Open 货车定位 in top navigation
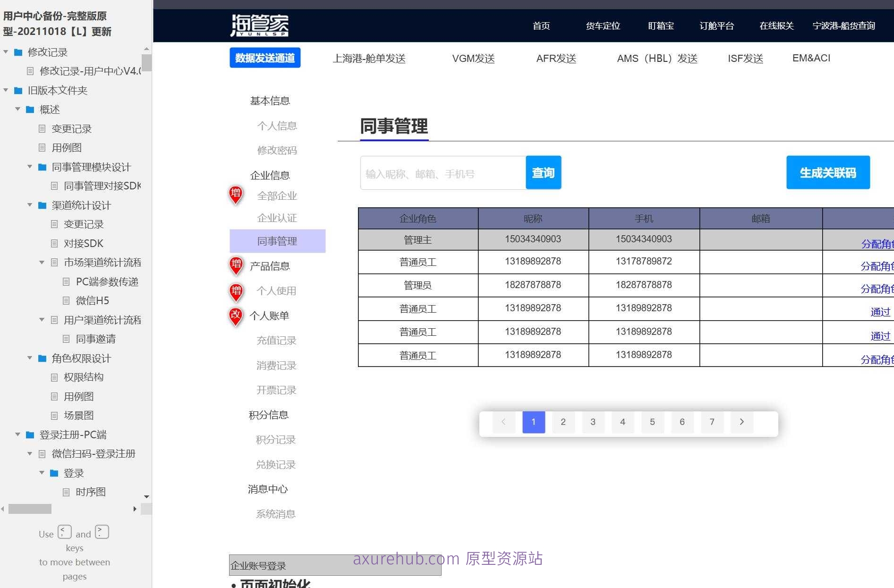 (x=603, y=26)
